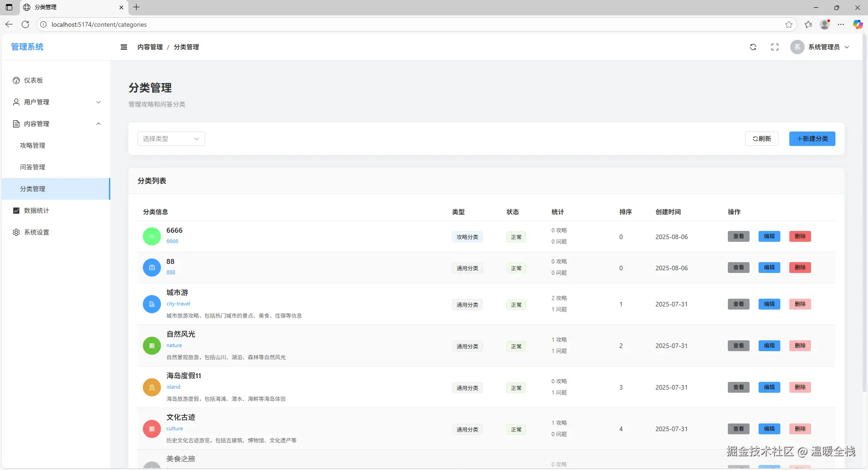View the 88 category
Image resolution: width=868 pixels, height=470 pixels.
[x=739, y=268]
